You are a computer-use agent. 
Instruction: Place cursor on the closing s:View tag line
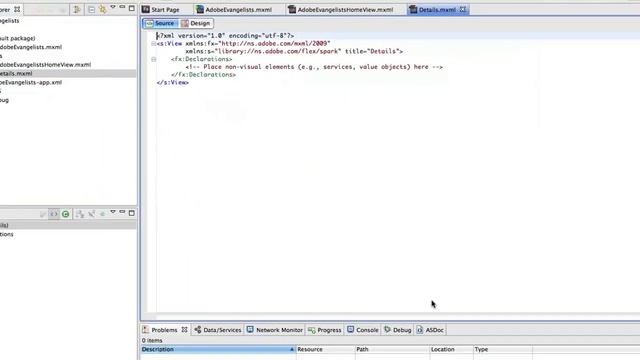[x=173, y=82]
